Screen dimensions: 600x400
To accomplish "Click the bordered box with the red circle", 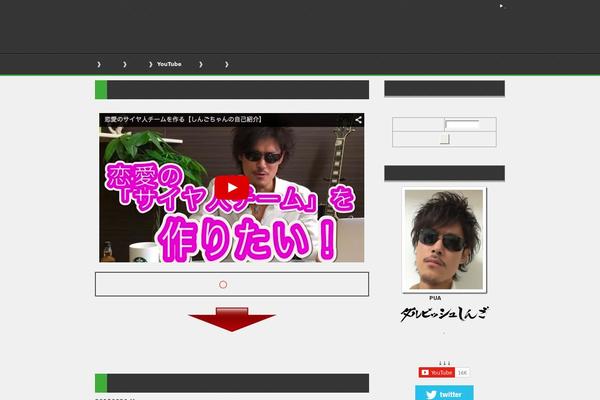I will tap(232, 284).
